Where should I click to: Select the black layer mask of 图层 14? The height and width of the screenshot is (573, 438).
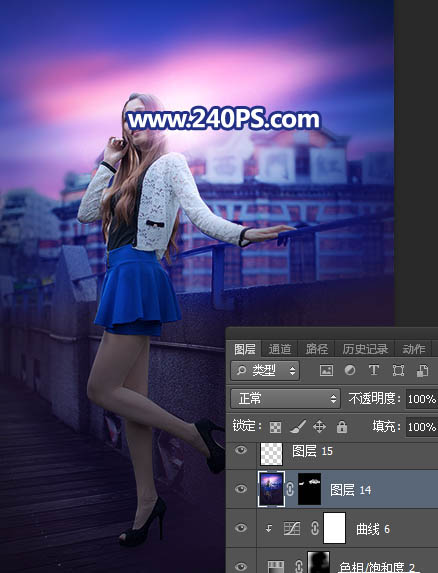pyautogui.click(x=310, y=489)
